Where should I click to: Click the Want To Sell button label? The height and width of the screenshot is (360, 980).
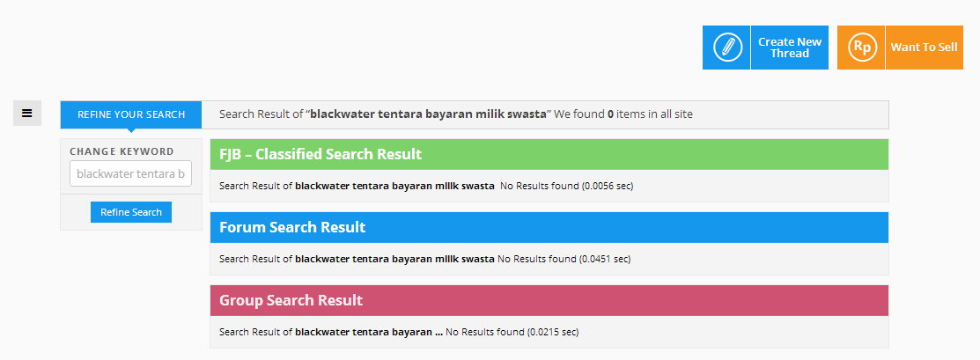click(x=924, y=48)
